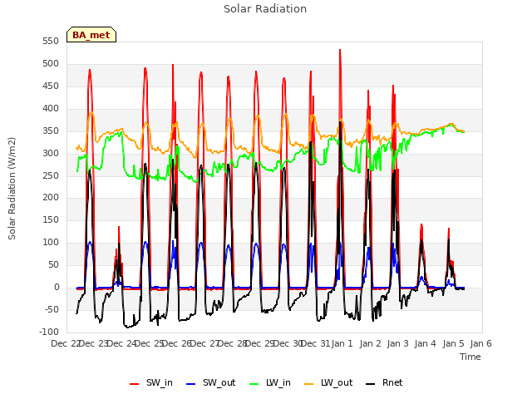
Task: Click the red SW_in legend swatch
Action: 135,384
